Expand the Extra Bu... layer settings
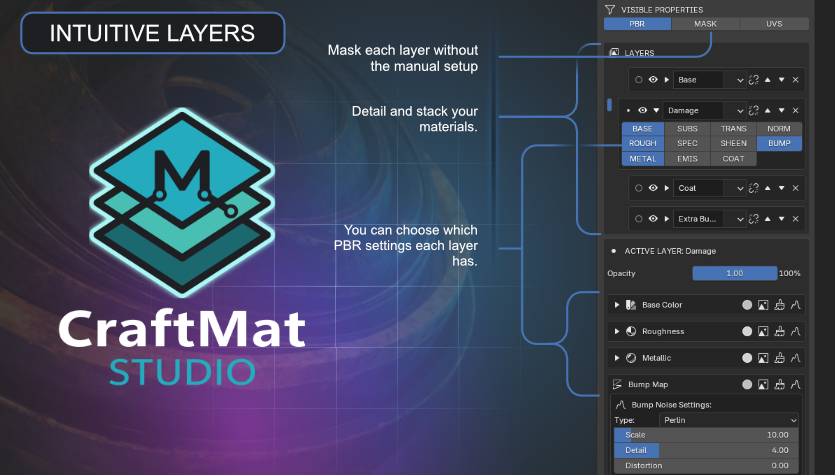Image resolution: width=835 pixels, height=475 pixels. pyautogui.click(x=667, y=219)
